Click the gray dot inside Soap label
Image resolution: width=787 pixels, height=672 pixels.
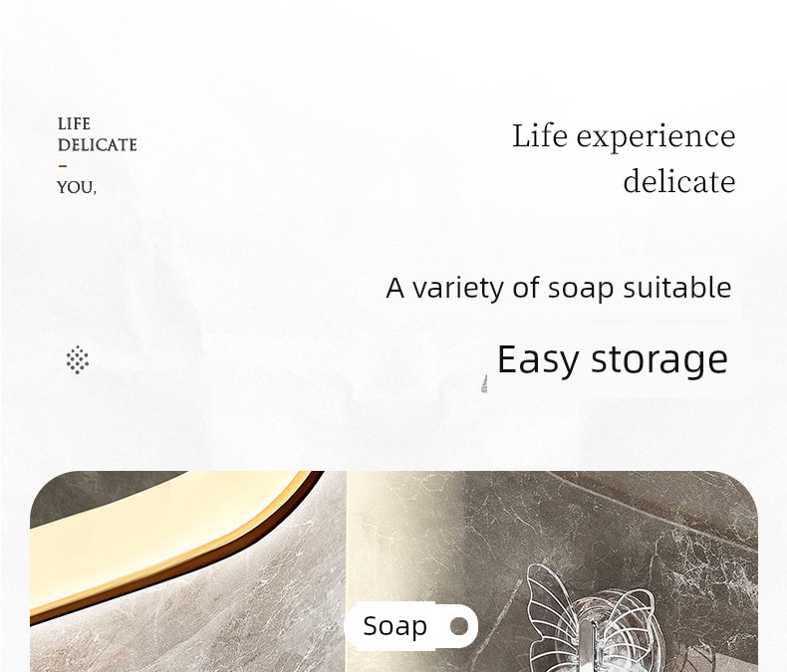coord(458,626)
